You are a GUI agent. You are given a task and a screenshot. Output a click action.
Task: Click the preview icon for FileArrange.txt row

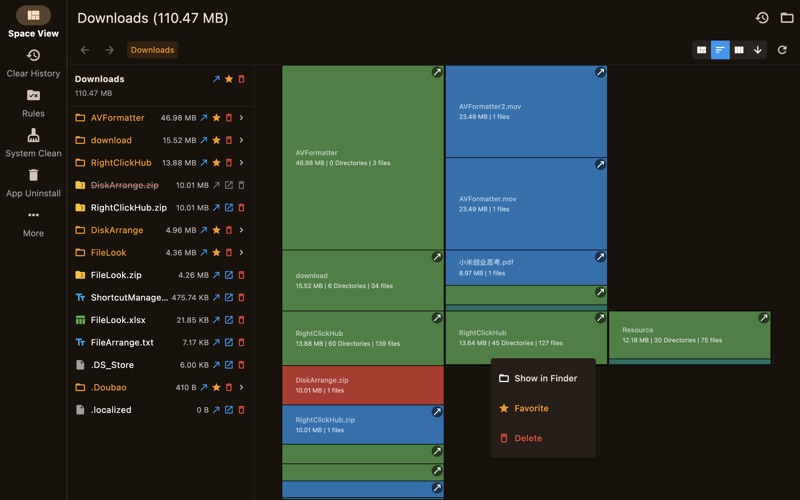click(x=229, y=342)
